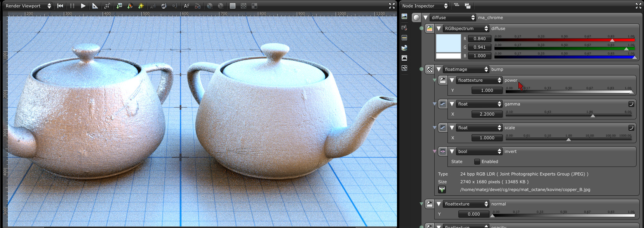Open the diffuse material type dropdown
The height and width of the screenshot is (228, 644).
(453, 18)
